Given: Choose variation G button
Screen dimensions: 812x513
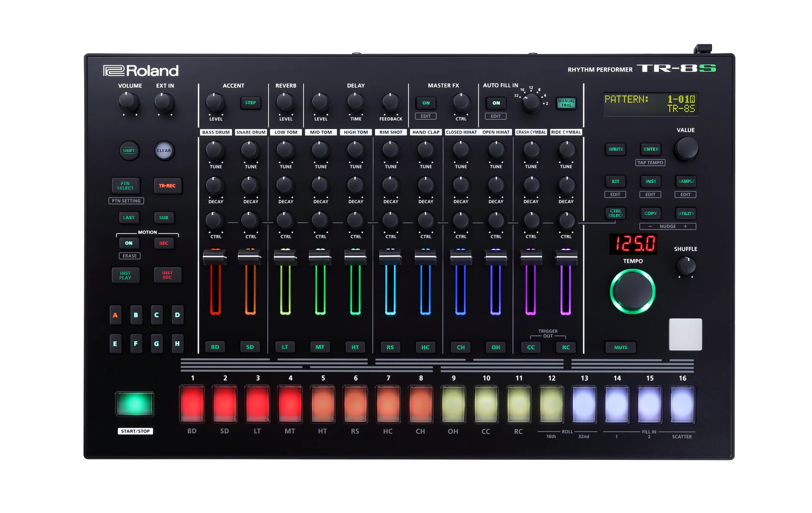Looking at the screenshot, I should click(x=157, y=344).
